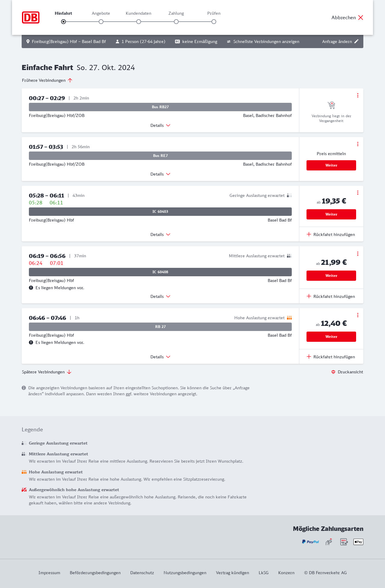The width and height of the screenshot is (385, 588).
Task: Select the Kundendaten step in progress bar
Action: tap(139, 22)
